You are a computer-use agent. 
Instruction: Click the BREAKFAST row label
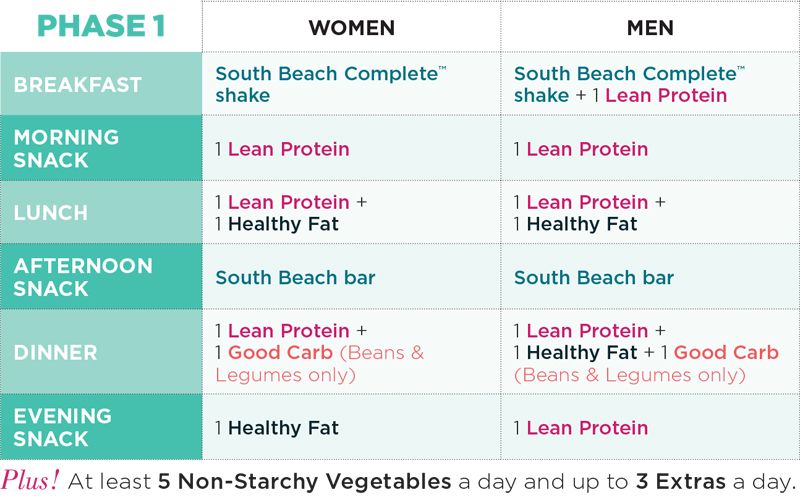78,85
